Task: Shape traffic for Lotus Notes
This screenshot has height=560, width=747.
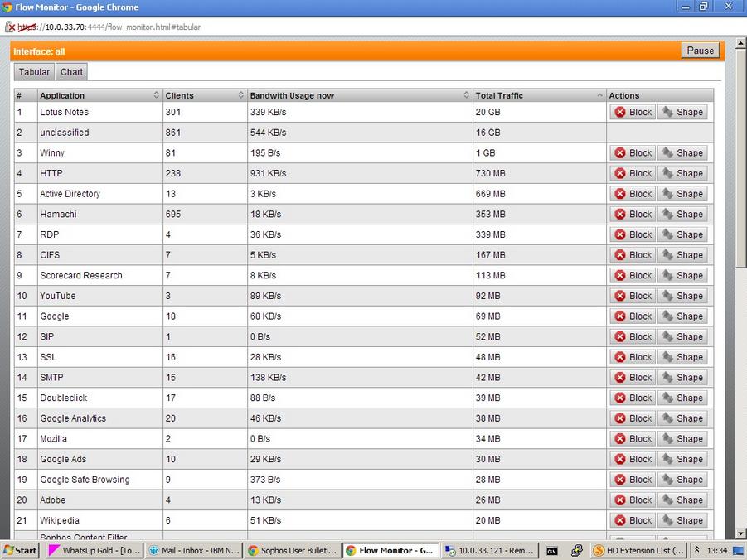Action: coord(682,112)
